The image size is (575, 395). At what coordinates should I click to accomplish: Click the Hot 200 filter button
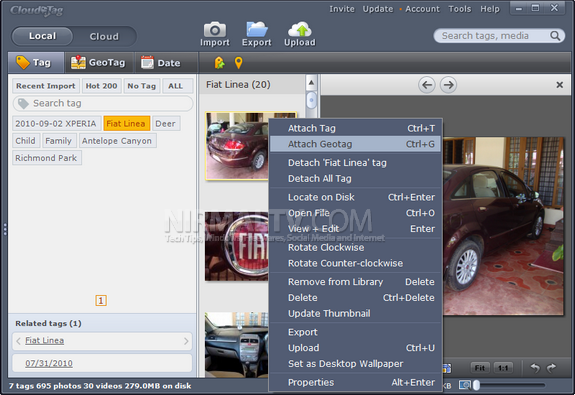click(102, 86)
